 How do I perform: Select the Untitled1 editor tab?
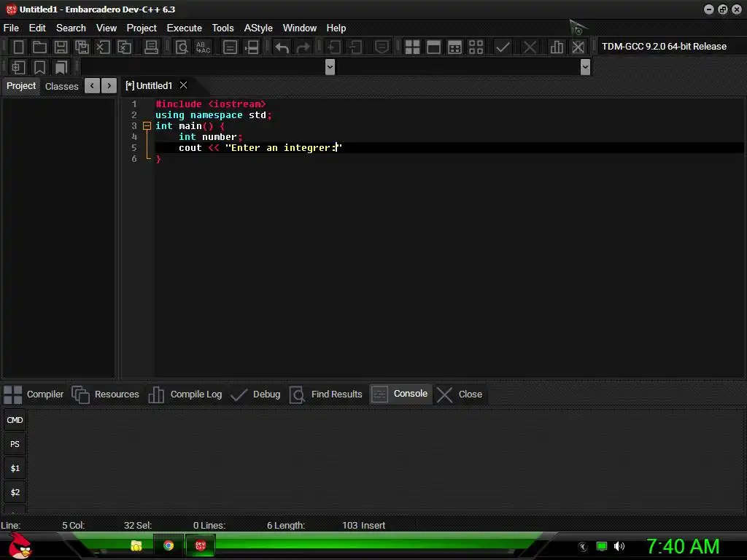pyautogui.click(x=149, y=86)
